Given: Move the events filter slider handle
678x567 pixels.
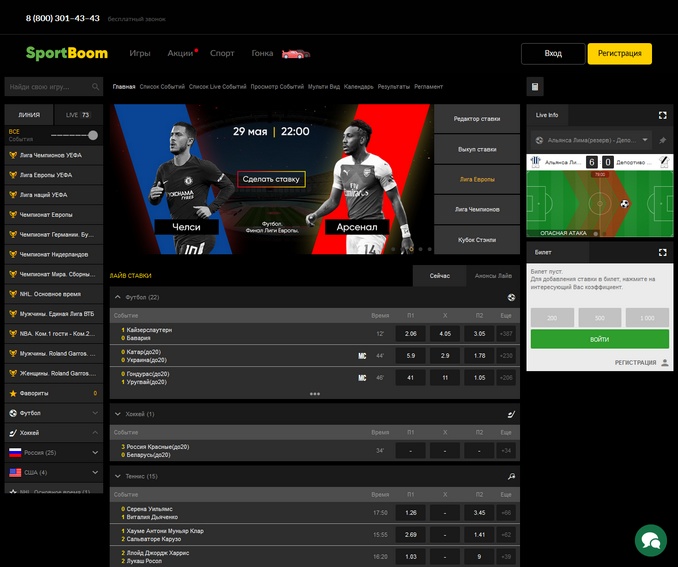Looking at the screenshot, I should tap(93, 135).
